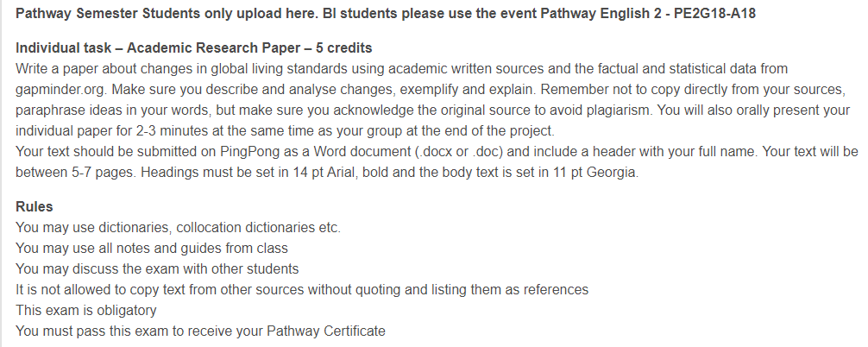Click the '5 credits' text in heading

coord(343,48)
